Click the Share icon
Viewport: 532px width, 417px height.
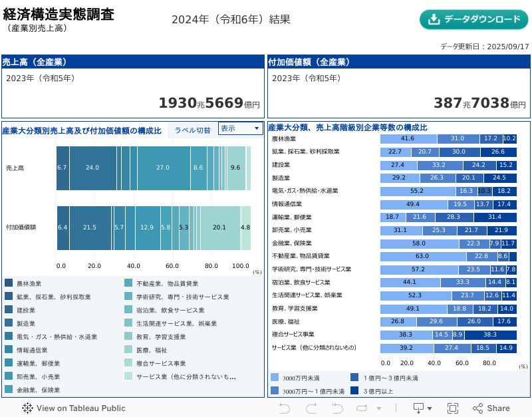click(491, 408)
